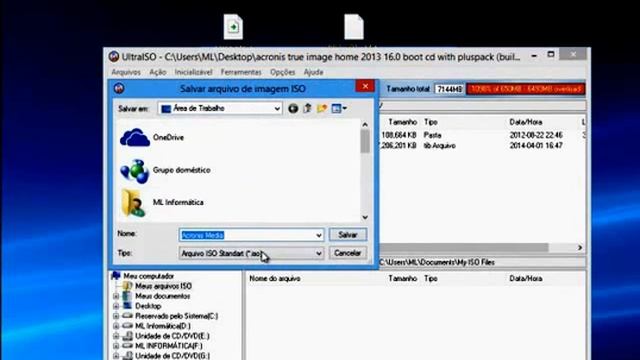
Task: Select Meus documentos in the tree
Action: (162, 296)
